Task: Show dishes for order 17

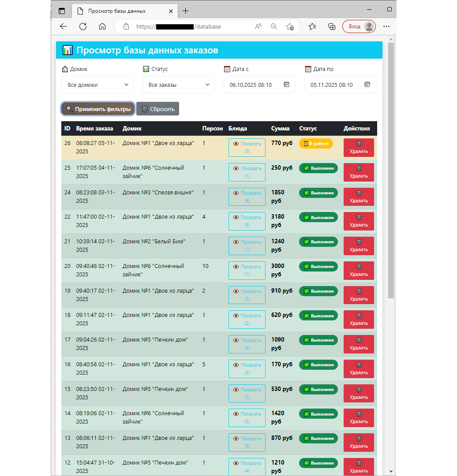Action: tap(247, 344)
